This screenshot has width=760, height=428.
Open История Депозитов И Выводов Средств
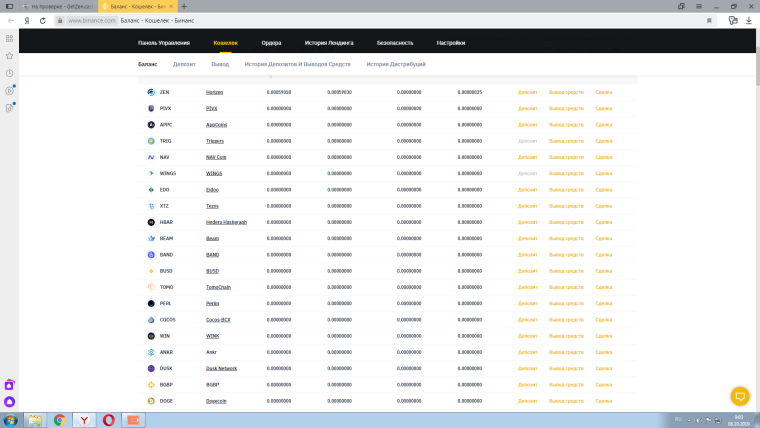tap(298, 64)
